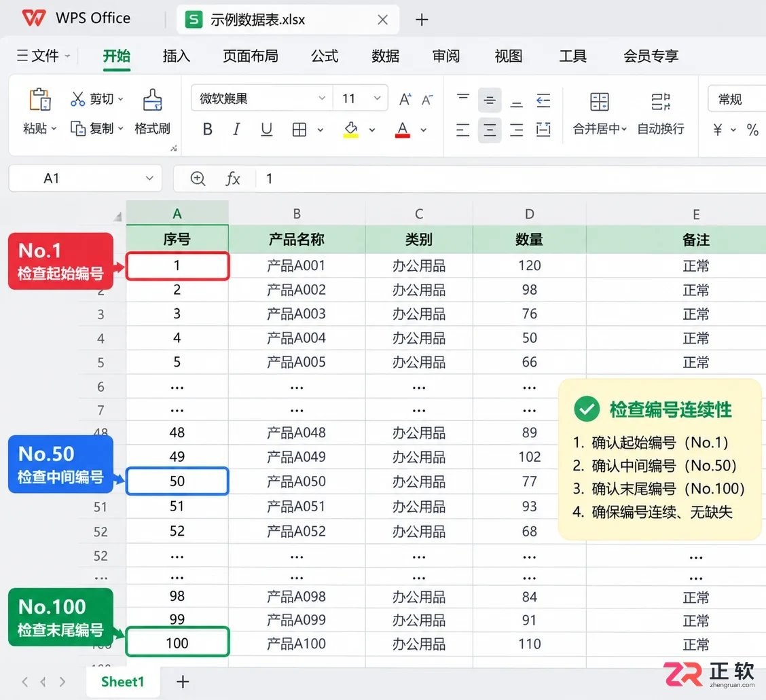Toggle horizontal center alignment
Viewport: 766px width, 700px height.
pyautogui.click(x=490, y=130)
